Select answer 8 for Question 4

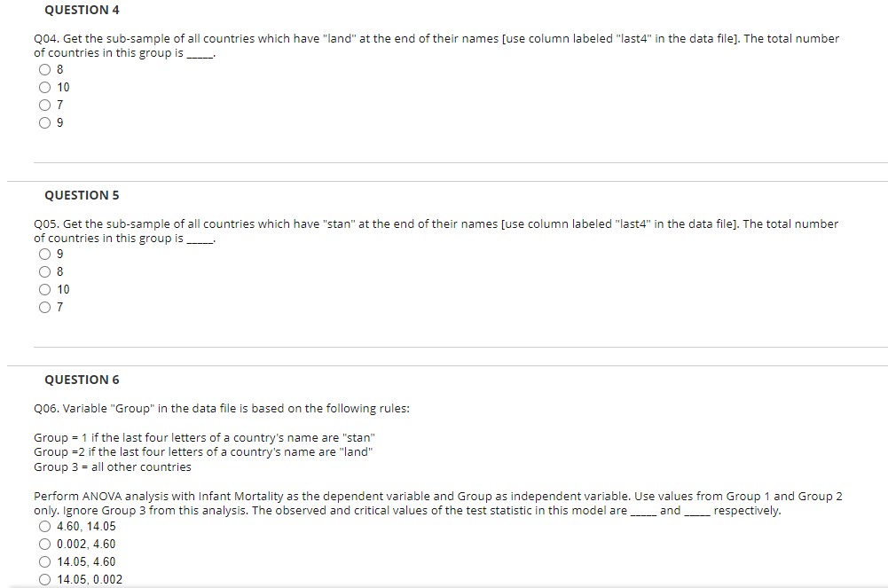coord(44,69)
